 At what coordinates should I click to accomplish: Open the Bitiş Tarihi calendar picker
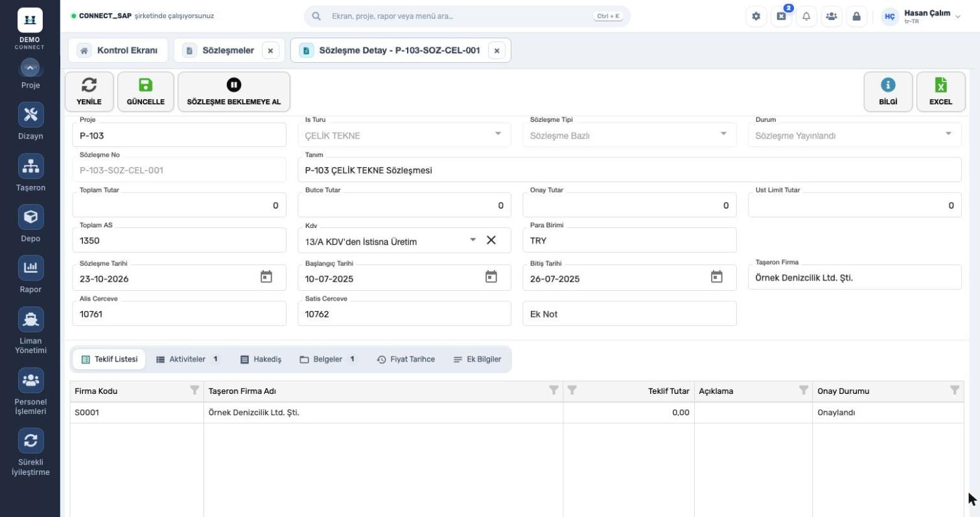(717, 277)
